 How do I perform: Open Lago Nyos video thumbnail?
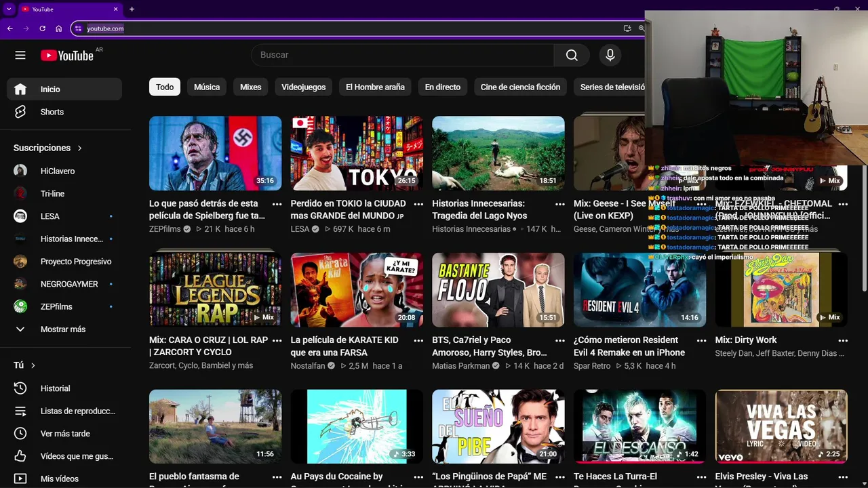coord(498,153)
